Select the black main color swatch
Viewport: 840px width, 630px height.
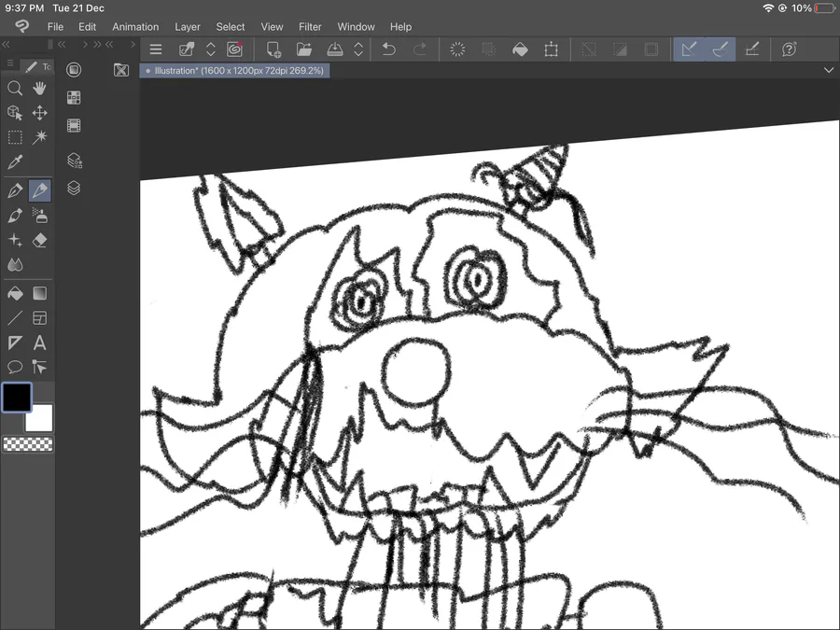pos(17,398)
